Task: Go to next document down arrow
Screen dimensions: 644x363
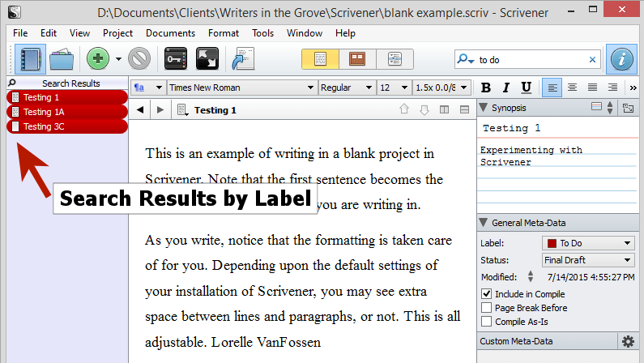Action: (424, 109)
